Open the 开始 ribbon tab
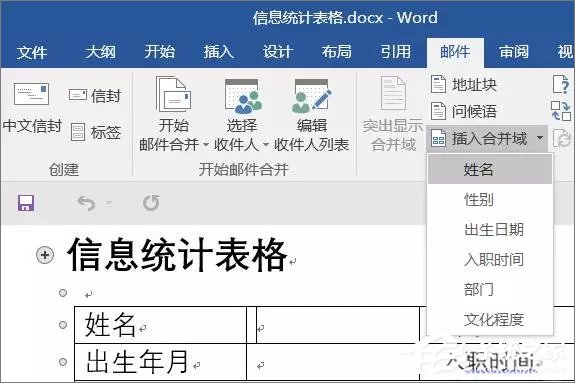Screen dimensions: 575x383 pos(159,51)
